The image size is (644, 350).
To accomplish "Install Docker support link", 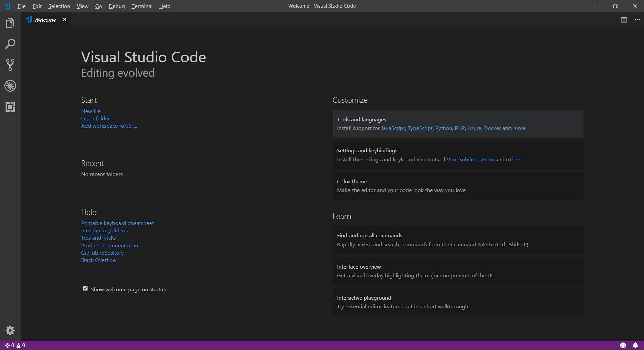I will coord(492,128).
